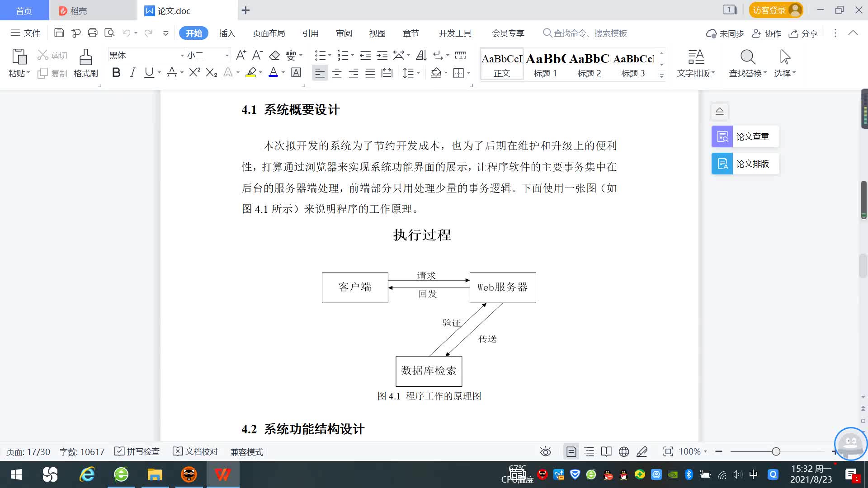Click the character border icon
868x488 pixels.
296,72
